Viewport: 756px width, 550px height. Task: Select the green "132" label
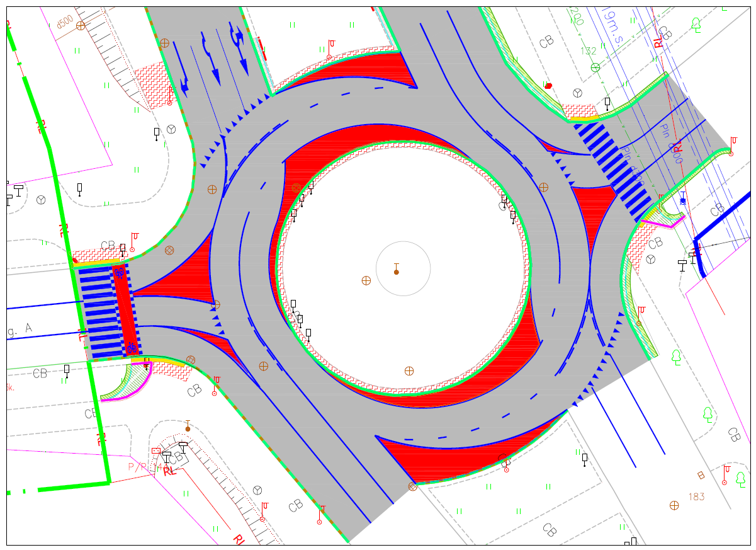[x=589, y=51]
